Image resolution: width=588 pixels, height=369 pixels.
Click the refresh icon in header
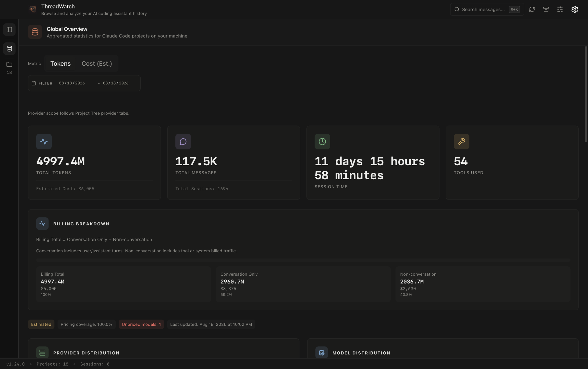point(532,9)
